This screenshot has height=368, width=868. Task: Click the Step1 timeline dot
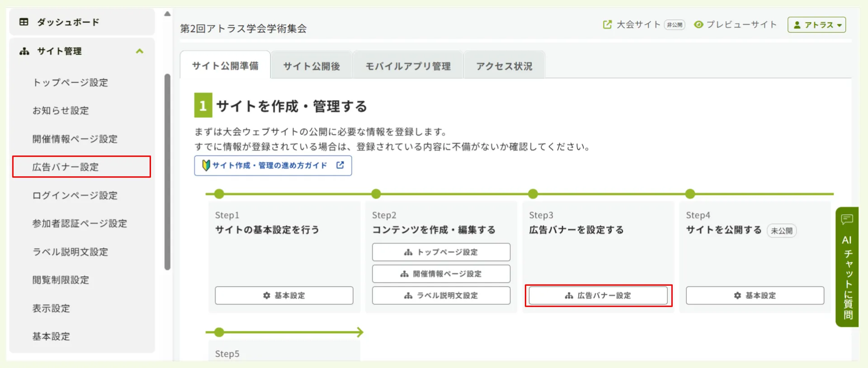tap(219, 194)
